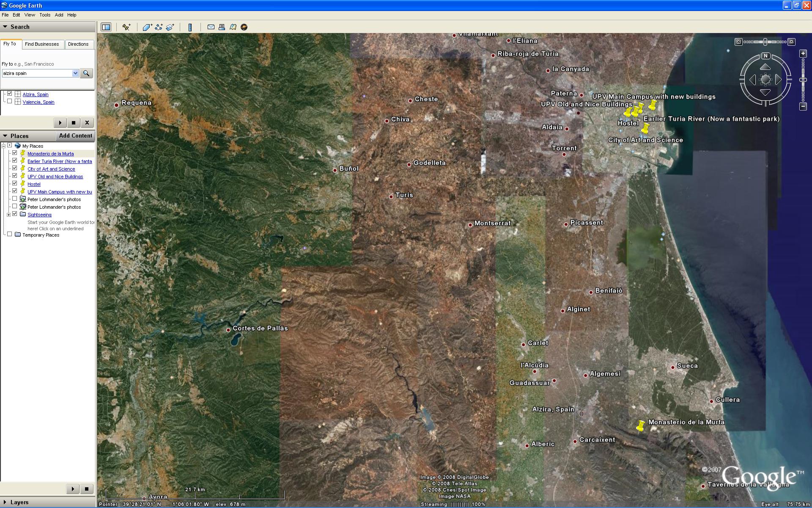Pan map right with navigation arrow
This screenshot has height=508, width=812.
[x=778, y=80]
